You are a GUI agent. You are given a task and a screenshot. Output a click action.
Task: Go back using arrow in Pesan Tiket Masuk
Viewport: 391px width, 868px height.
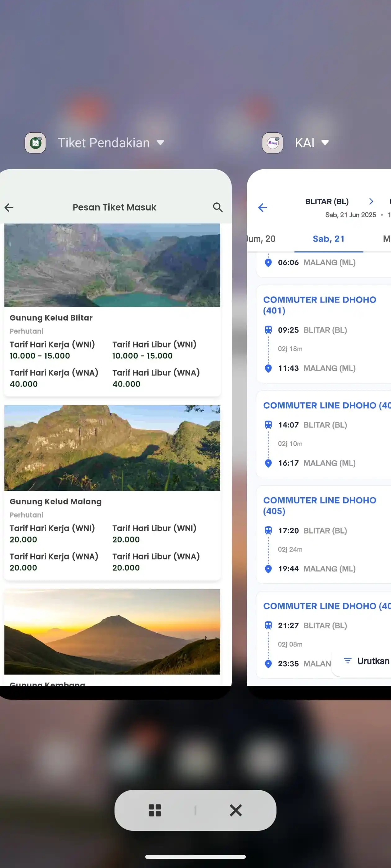click(9, 207)
